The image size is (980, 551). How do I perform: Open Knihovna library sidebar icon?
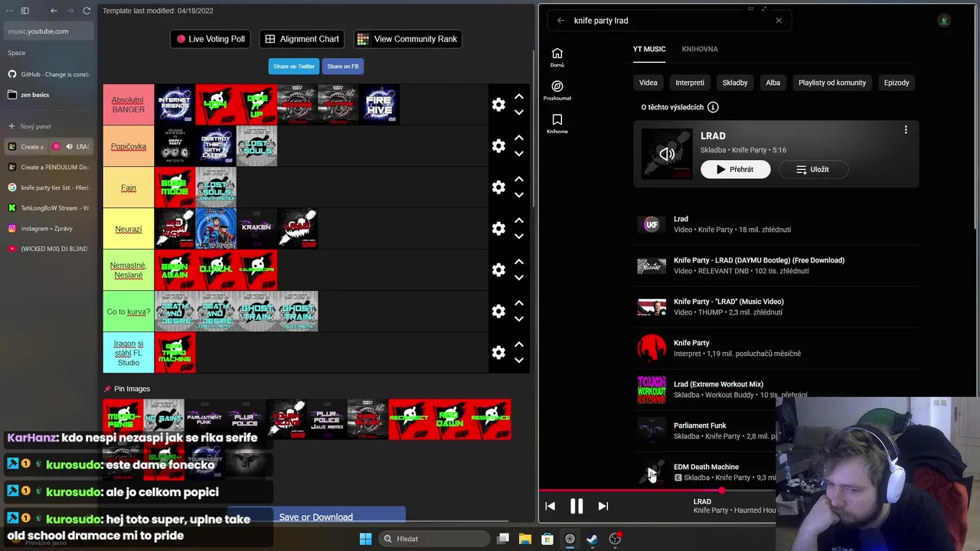pyautogui.click(x=557, y=124)
